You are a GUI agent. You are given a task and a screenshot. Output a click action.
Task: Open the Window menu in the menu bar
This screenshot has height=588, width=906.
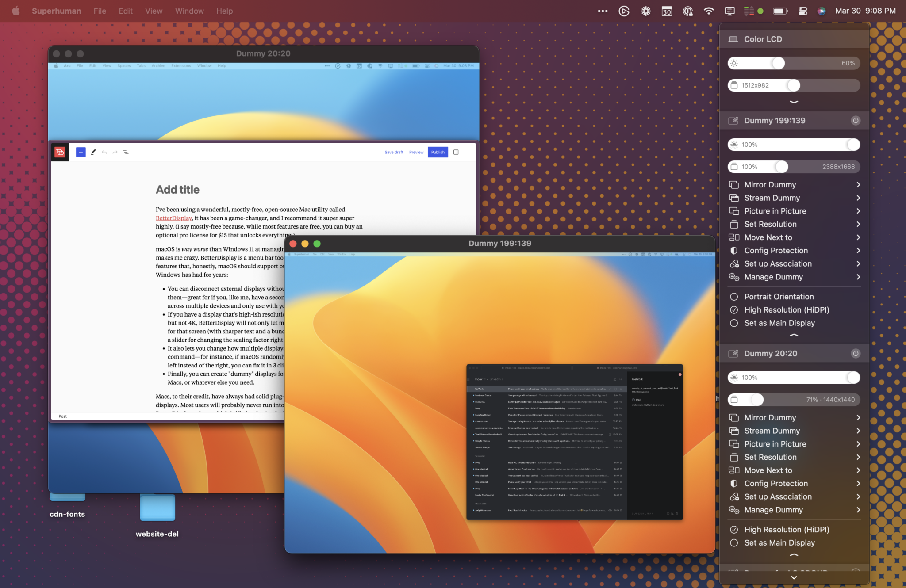[189, 11]
